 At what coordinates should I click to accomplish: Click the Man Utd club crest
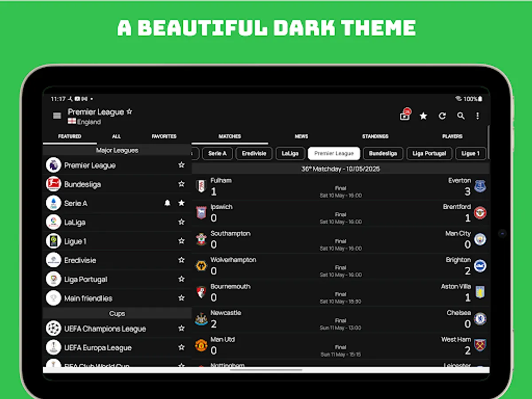tap(201, 345)
